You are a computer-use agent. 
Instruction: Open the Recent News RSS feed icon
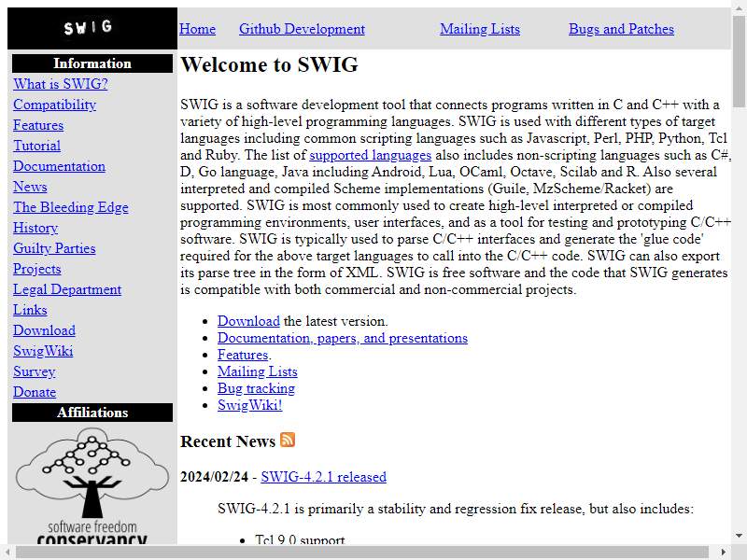[288, 440]
